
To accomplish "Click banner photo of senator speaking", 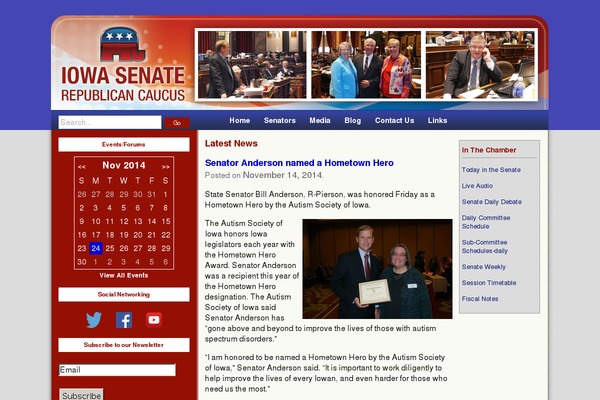I will (252, 65).
